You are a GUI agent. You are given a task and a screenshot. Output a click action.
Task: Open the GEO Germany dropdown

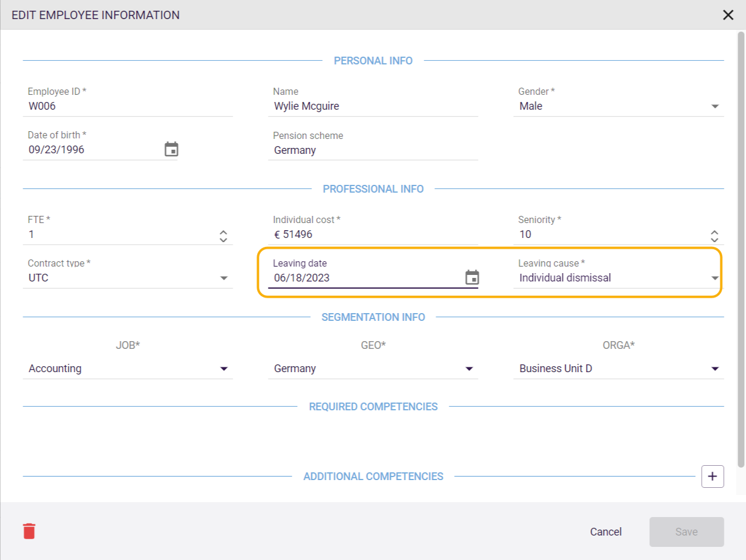[469, 369]
